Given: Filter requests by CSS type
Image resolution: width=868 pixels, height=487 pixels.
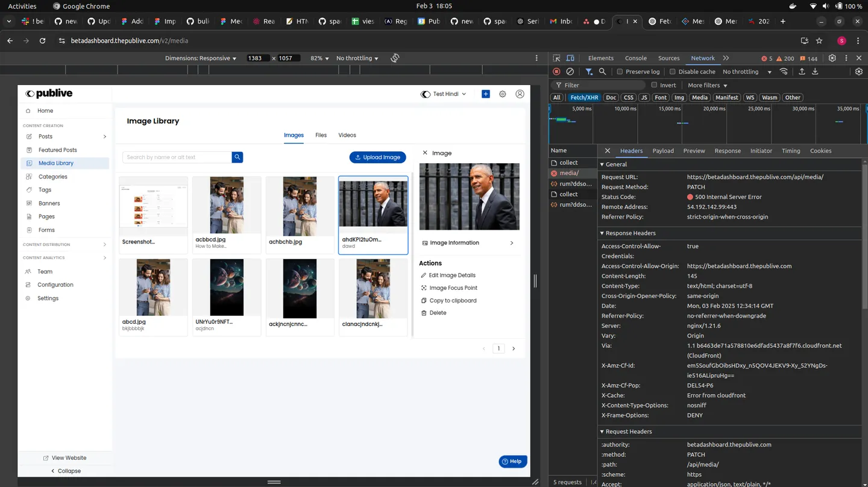Looking at the screenshot, I should click(629, 98).
